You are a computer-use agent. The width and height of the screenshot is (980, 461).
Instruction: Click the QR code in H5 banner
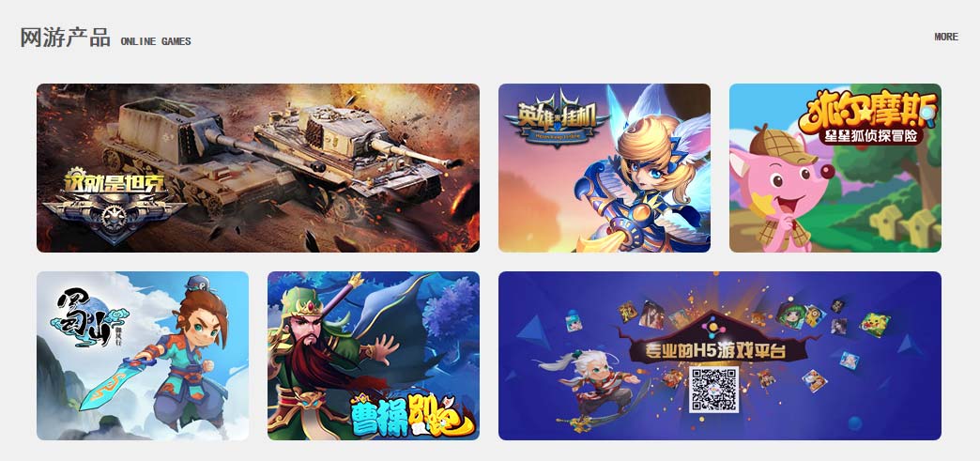tap(713, 390)
